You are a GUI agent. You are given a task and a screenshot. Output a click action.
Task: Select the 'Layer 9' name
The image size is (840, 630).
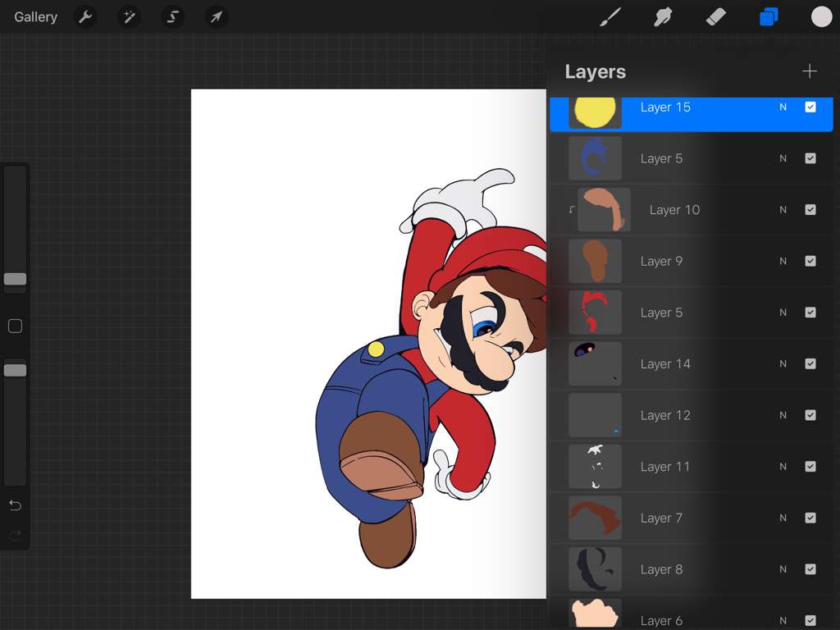(662, 262)
